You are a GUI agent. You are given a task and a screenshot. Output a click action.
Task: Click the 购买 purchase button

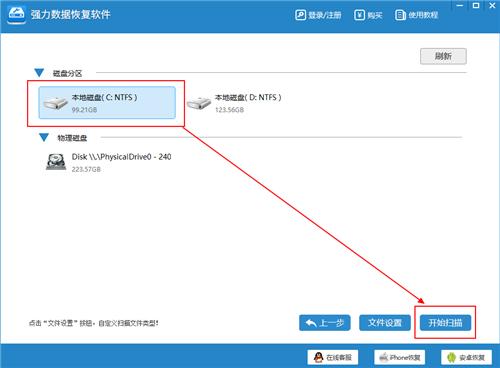tap(368, 15)
